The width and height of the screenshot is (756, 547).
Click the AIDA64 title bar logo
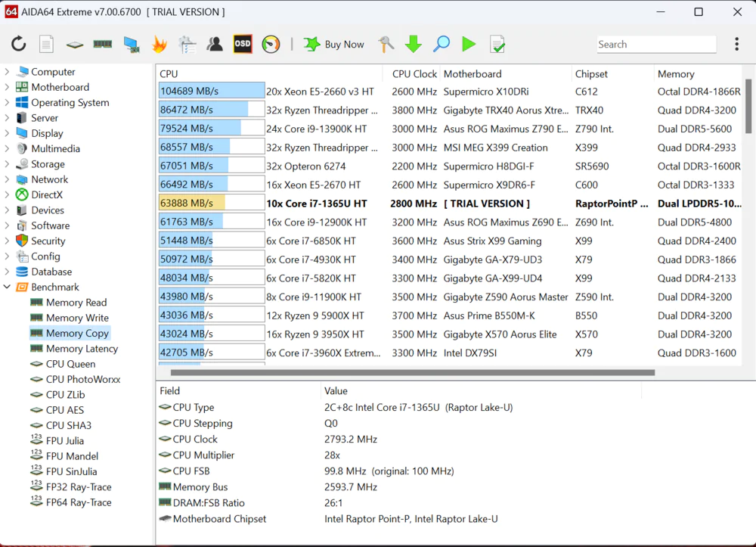pos(11,11)
